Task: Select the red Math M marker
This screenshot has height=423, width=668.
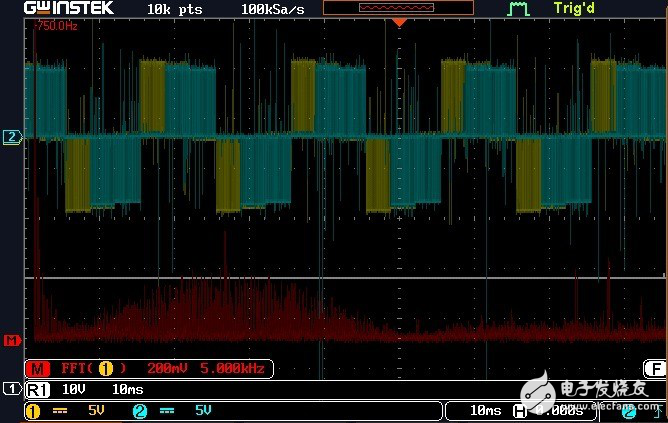Action: click(x=11, y=340)
